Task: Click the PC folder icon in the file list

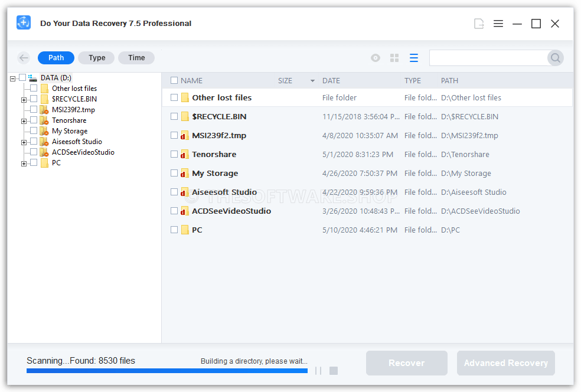Action: click(x=185, y=230)
